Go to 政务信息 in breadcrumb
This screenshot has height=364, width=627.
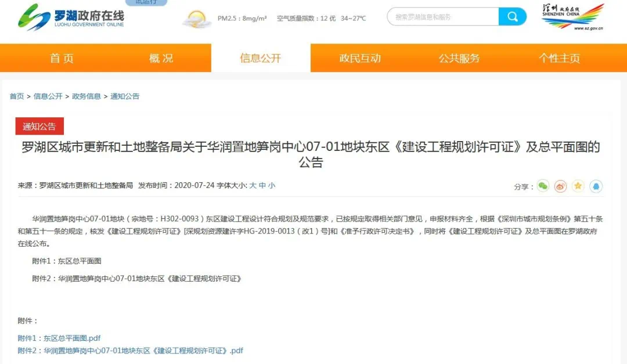(87, 96)
